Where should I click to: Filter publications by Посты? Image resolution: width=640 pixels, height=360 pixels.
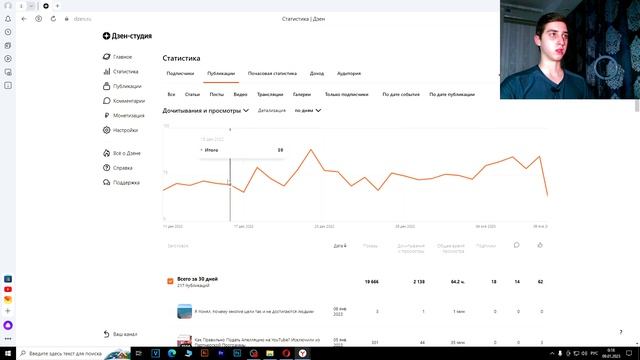point(217,94)
